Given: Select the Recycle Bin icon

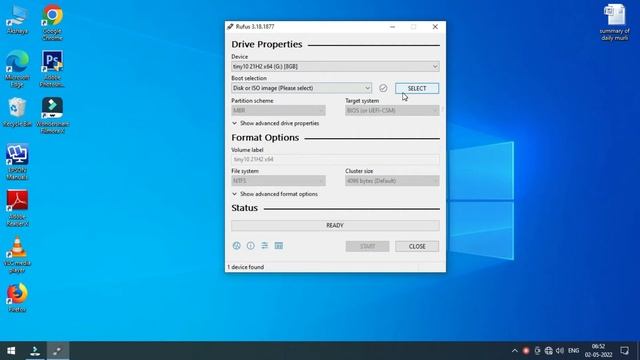Looking at the screenshot, I should point(17,112).
